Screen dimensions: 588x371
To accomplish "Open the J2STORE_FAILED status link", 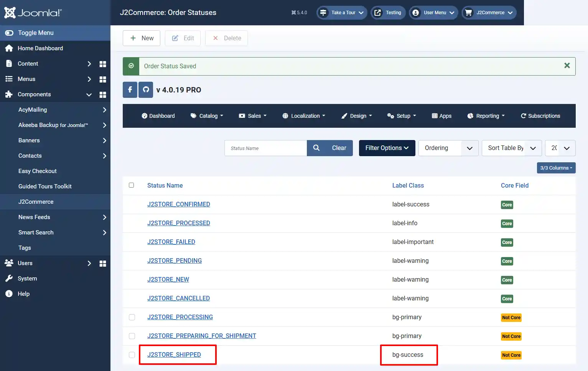I will tap(171, 242).
